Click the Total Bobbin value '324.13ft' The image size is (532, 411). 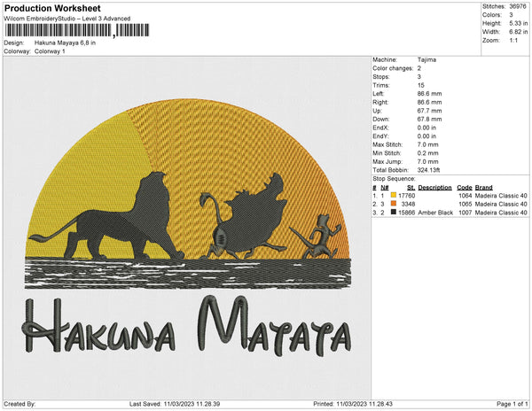pos(428,170)
